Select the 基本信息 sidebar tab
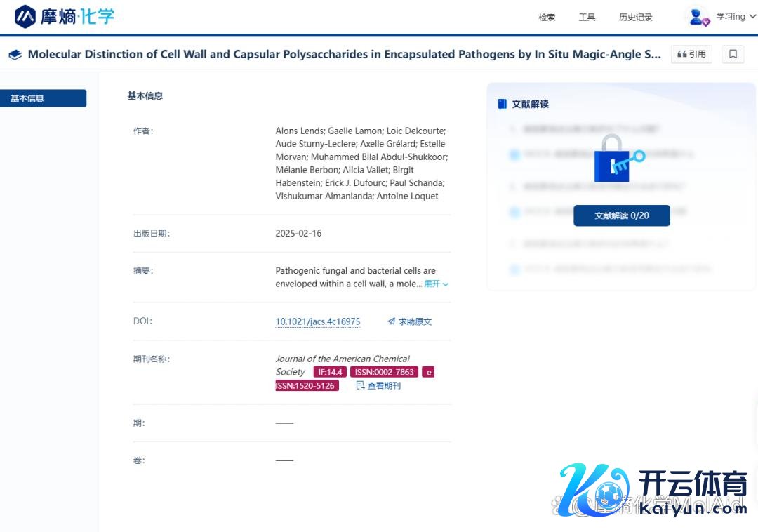The width and height of the screenshot is (758, 532). click(44, 98)
